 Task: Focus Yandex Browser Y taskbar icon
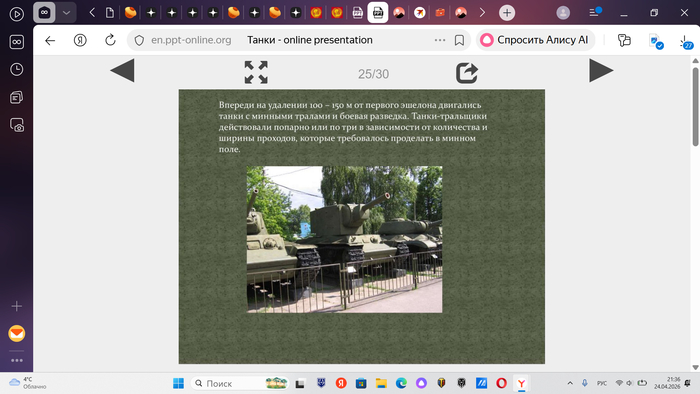click(x=521, y=383)
